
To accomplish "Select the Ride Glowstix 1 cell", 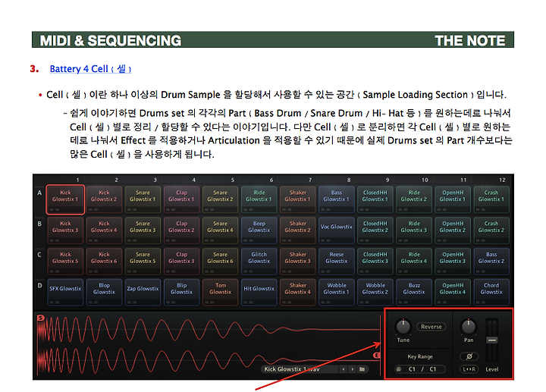I will point(259,199).
